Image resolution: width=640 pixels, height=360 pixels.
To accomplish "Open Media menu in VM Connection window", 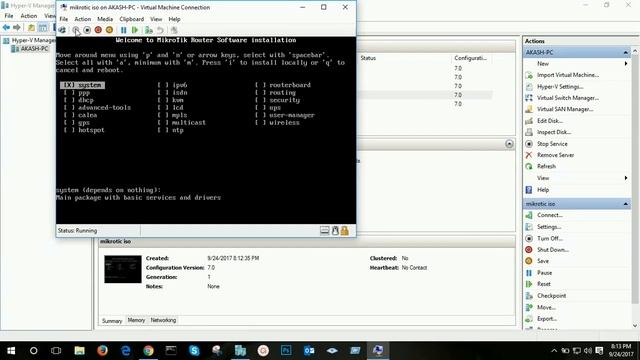I will 105,19.
